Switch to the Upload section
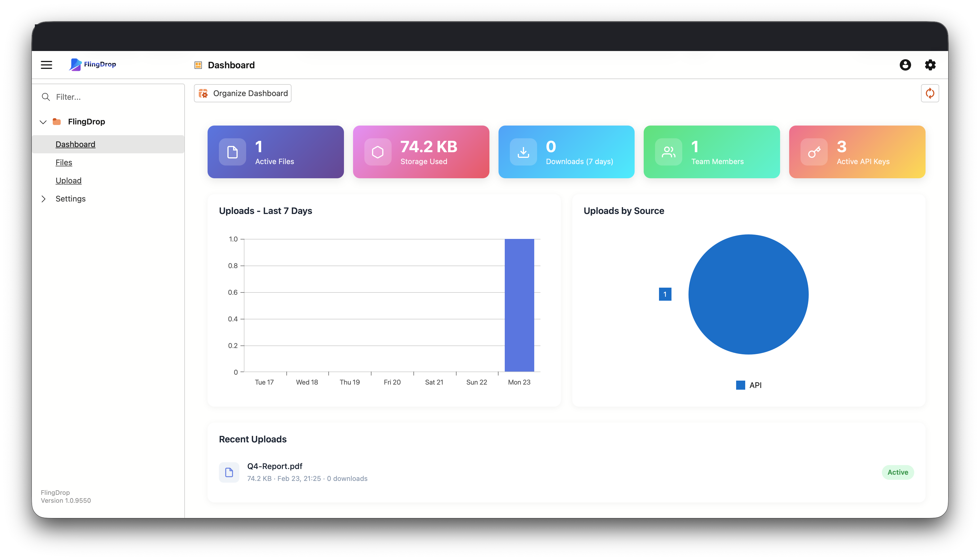 (69, 180)
